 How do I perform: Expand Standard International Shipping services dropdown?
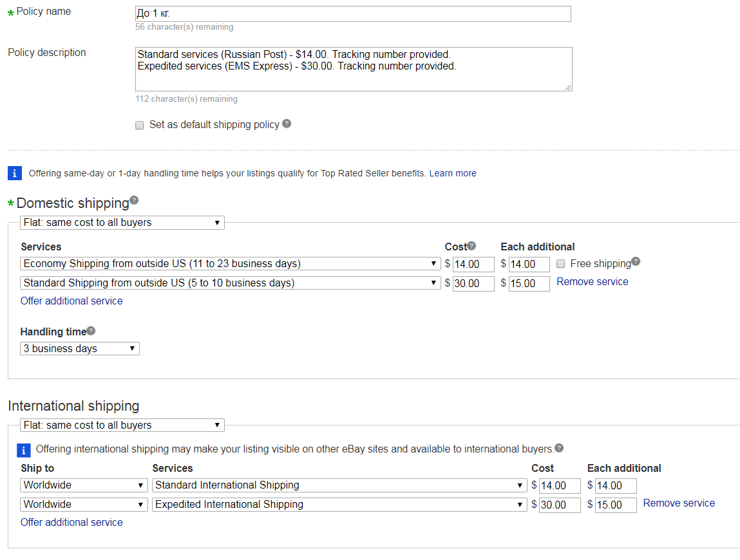(x=339, y=485)
